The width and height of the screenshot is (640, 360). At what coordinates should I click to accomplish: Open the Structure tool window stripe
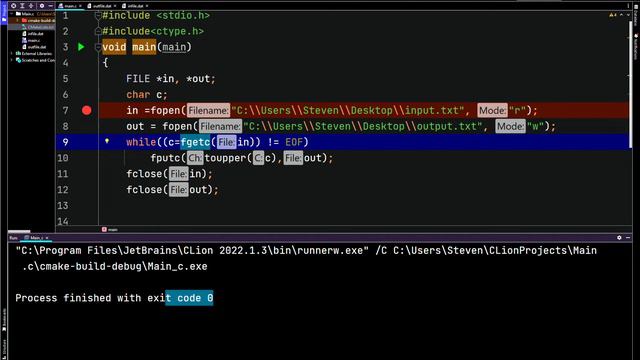(4, 348)
